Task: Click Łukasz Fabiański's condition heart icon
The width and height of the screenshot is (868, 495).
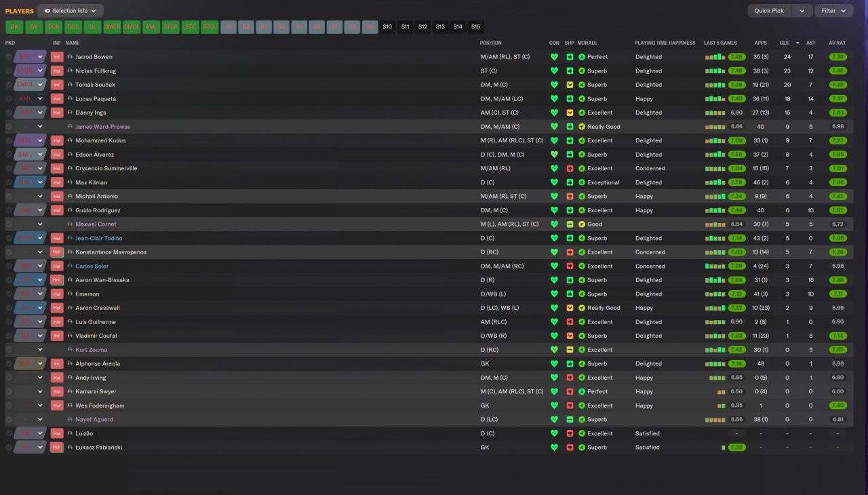Action: pyautogui.click(x=554, y=448)
